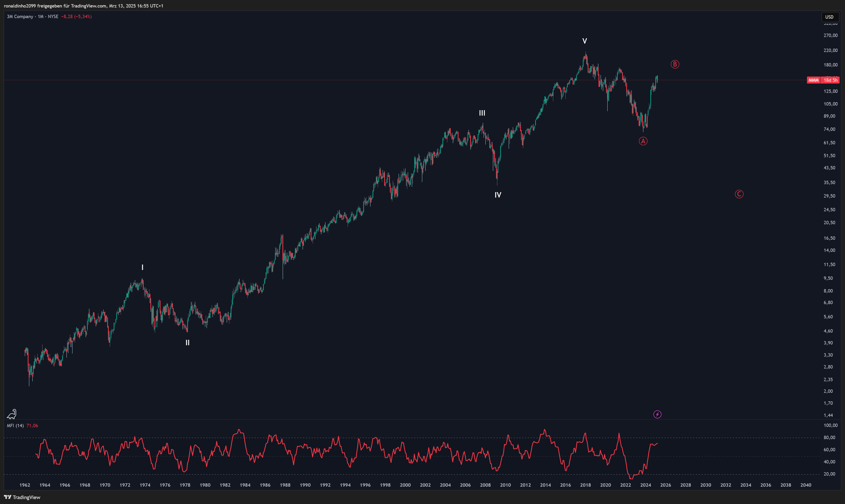845x504 pixels.
Task: Click the circled Ⓑ wave label
Action: coord(675,64)
